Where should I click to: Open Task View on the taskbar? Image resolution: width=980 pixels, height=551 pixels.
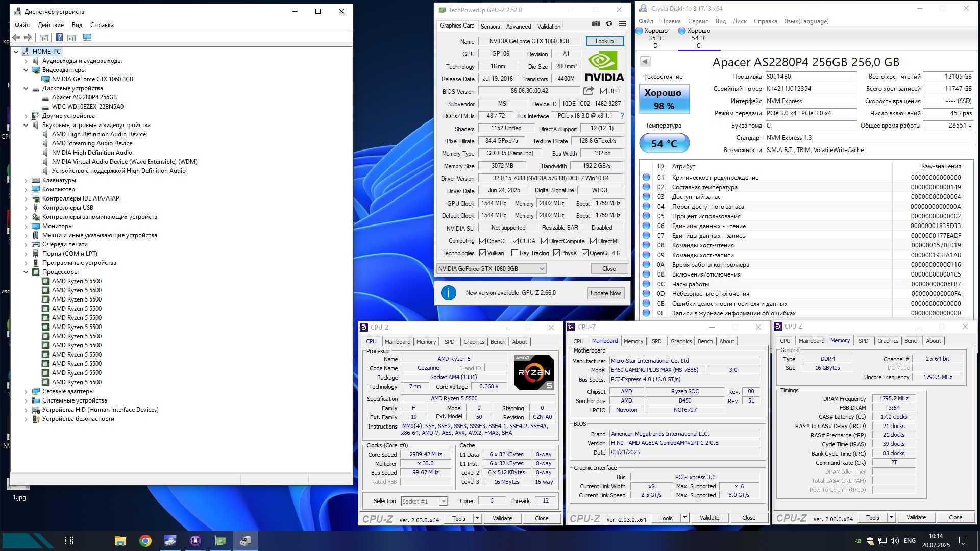point(69,541)
